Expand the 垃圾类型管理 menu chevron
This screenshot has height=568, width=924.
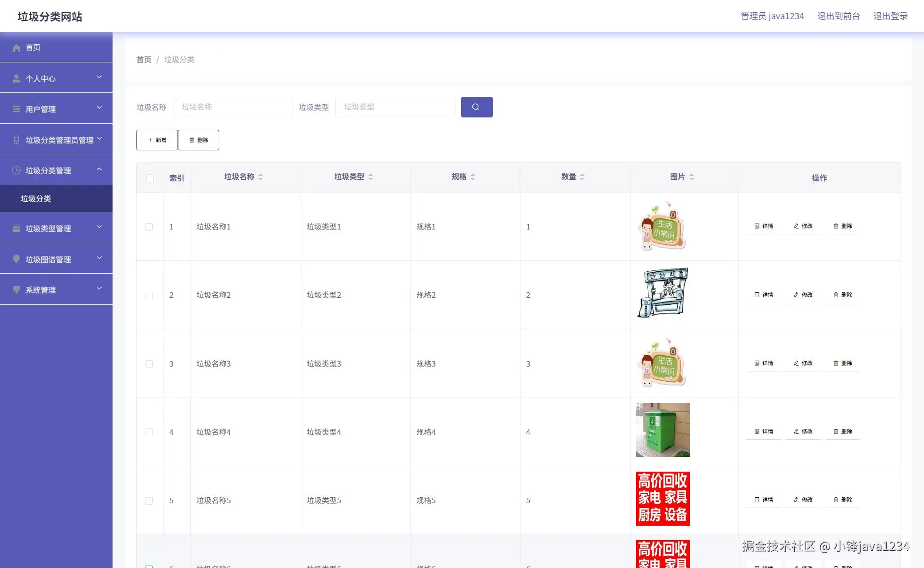click(99, 227)
